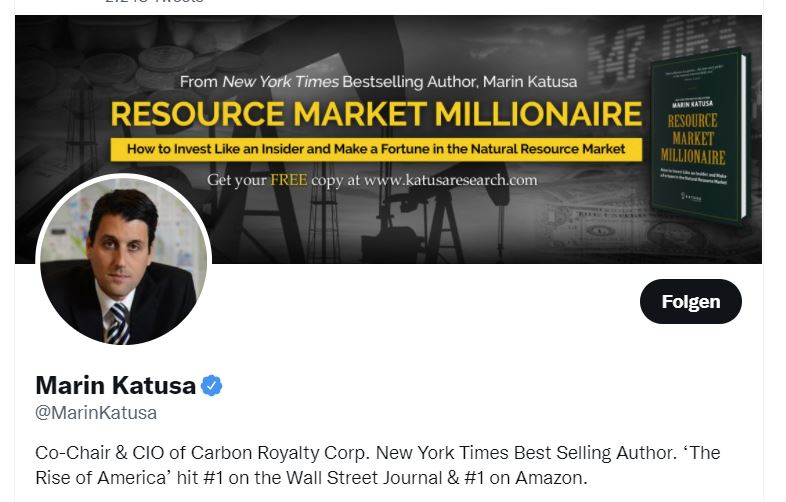Click the blue verified badge icon
Viewport: 786px width, 502px height.
click(x=211, y=385)
